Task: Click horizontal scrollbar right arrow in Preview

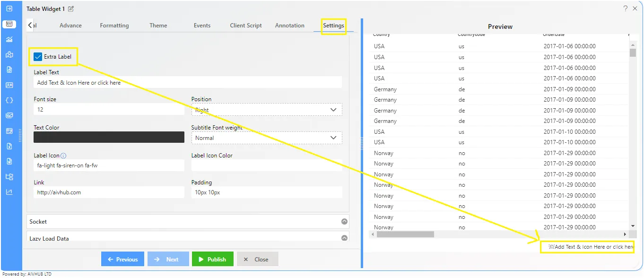Action: pyautogui.click(x=625, y=234)
